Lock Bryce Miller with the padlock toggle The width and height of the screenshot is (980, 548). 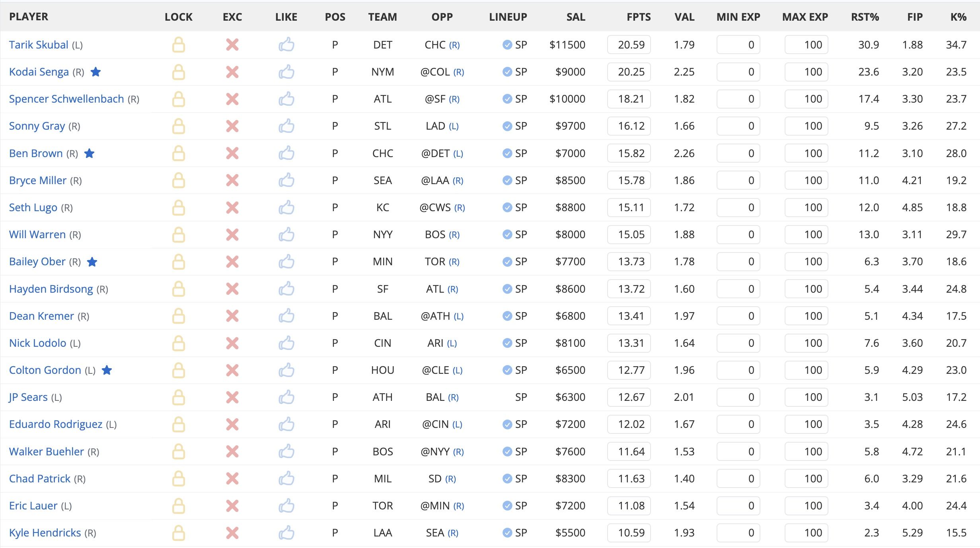(178, 180)
